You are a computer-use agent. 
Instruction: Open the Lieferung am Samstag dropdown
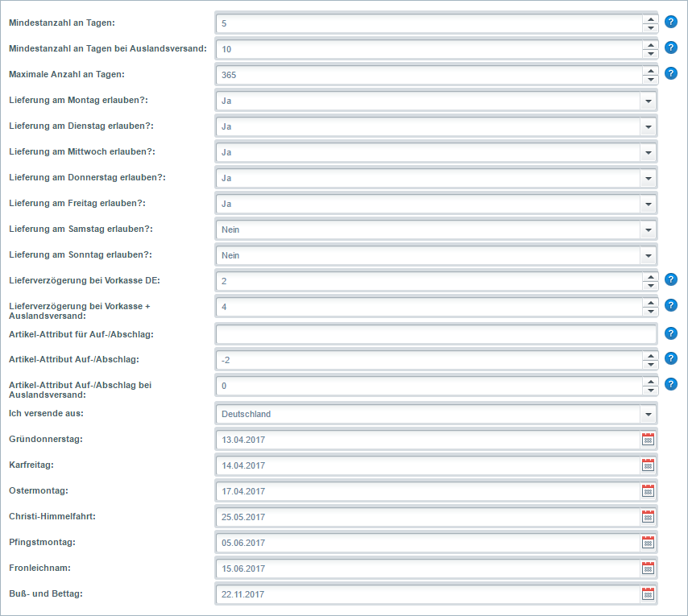click(x=648, y=229)
